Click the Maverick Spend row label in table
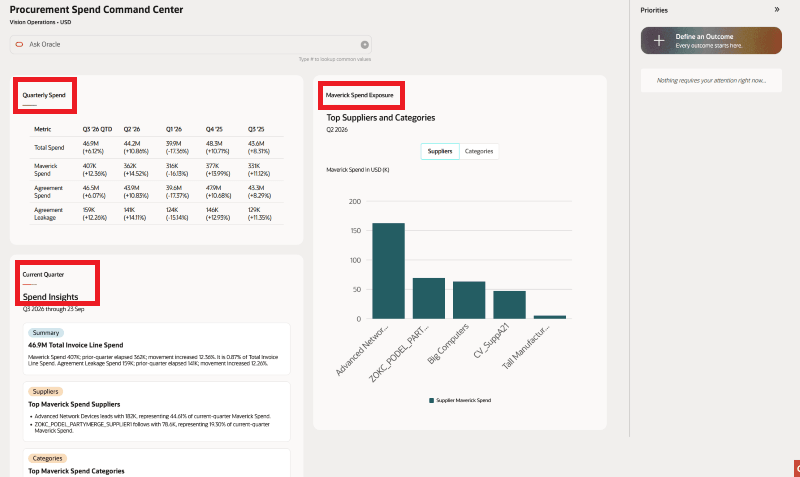Screen dimensions: 800x477 (x=46, y=170)
